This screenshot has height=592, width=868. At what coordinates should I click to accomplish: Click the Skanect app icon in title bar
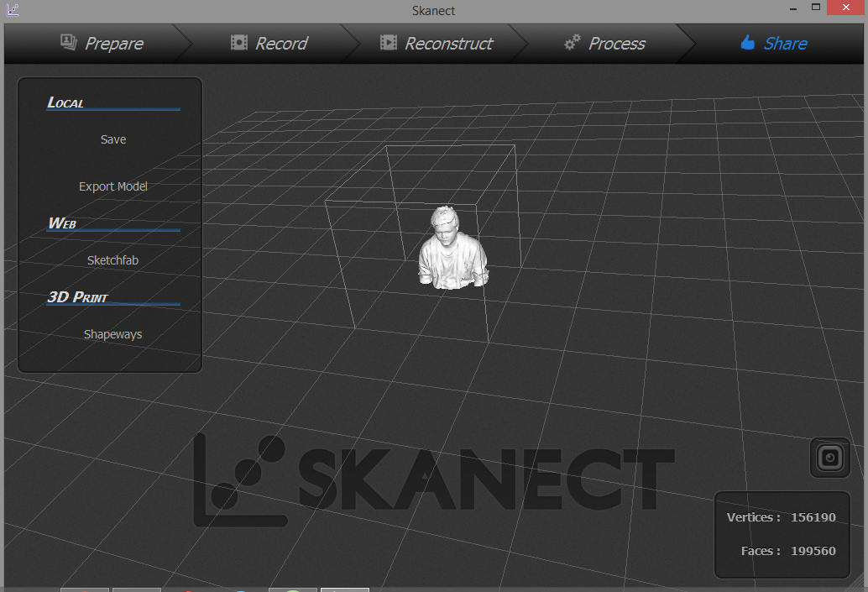(13, 10)
